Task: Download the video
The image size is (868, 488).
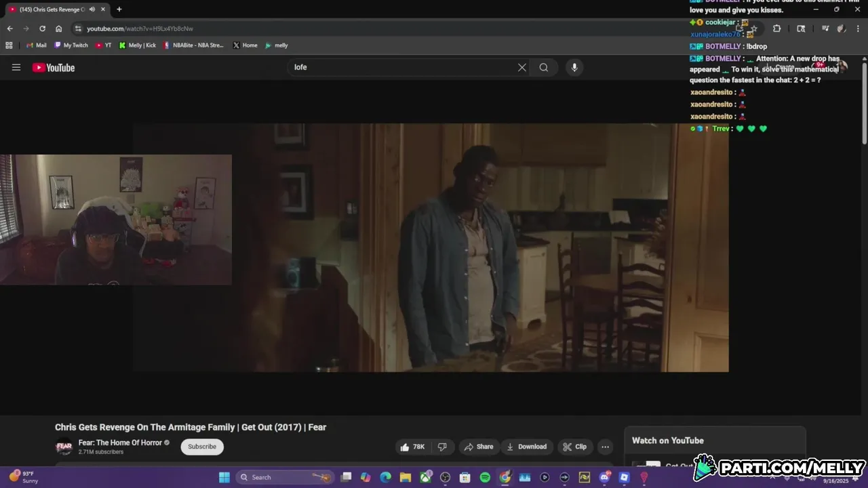Action: (527, 447)
